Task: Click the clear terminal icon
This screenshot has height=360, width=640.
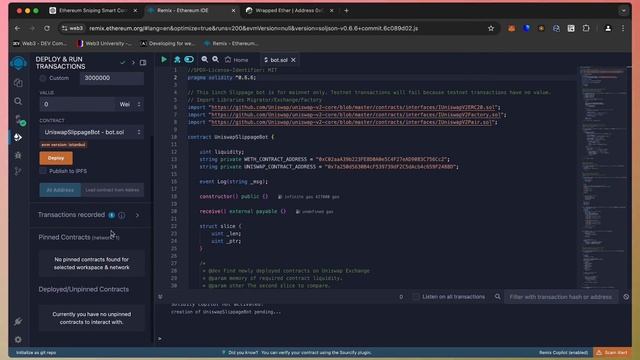Action: pos(626,297)
